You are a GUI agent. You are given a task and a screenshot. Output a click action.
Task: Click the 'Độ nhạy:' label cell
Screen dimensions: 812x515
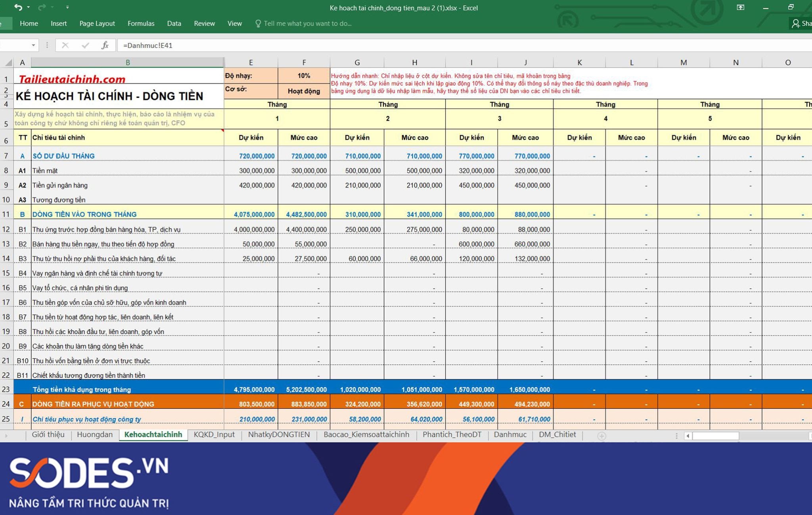pyautogui.click(x=251, y=75)
